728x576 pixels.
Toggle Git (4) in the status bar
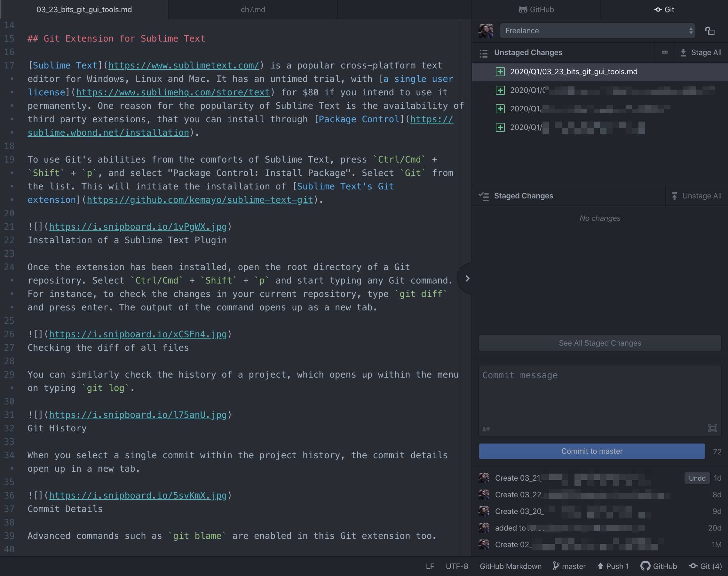click(705, 566)
